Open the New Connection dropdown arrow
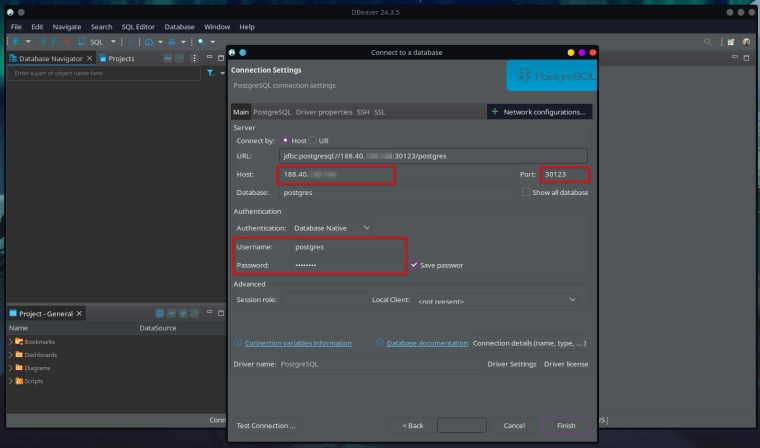Viewport: 760px width, 448px height. 28,42
